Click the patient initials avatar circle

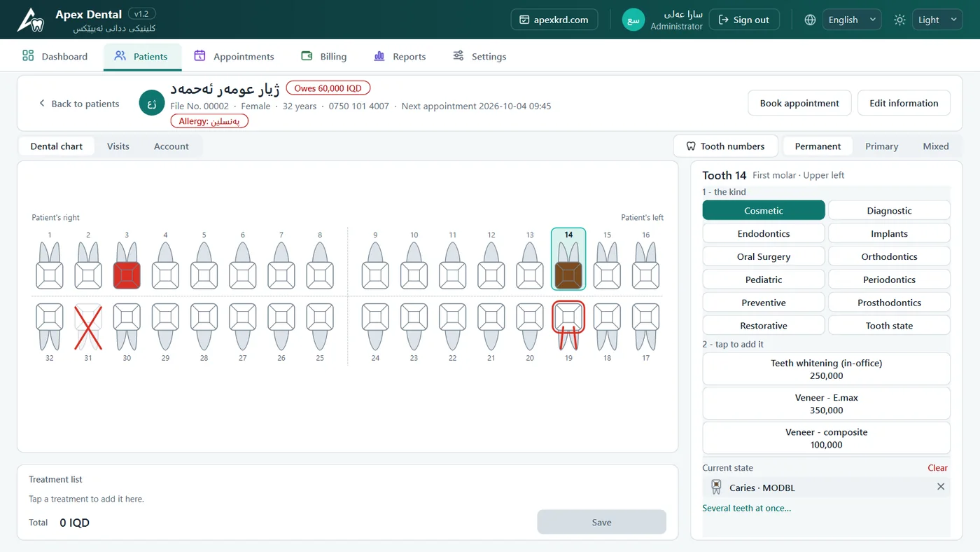click(152, 103)
